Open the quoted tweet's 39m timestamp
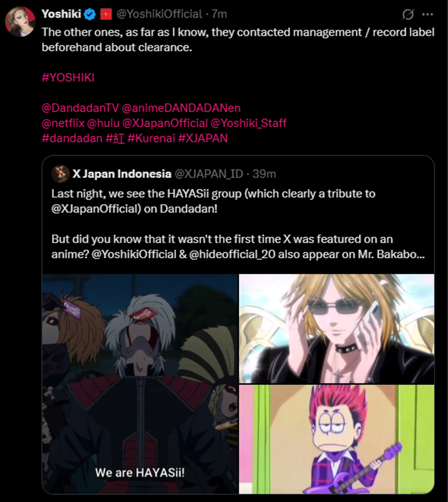This screenshot has width=448, height=502. [264, 174]
